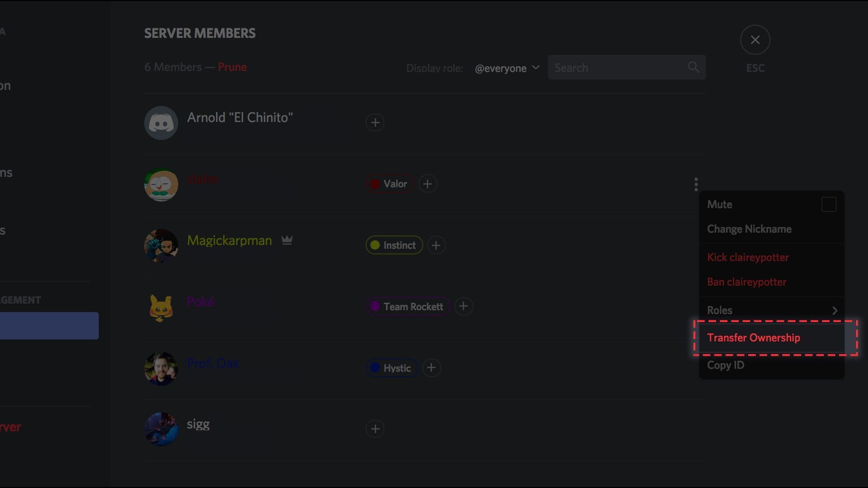Select Transfer Ownership from the menu
This screenshot has height=488, width=868.
click(754, 337)
